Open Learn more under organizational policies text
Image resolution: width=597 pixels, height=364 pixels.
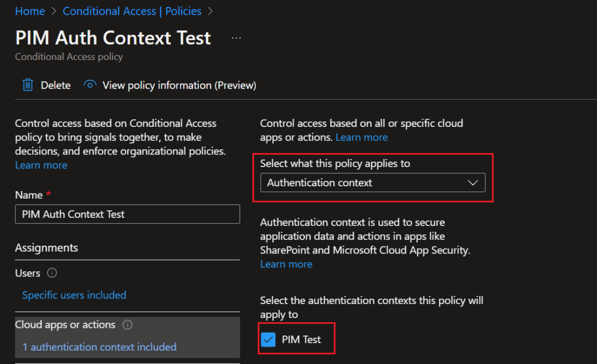tap(41, 165)
